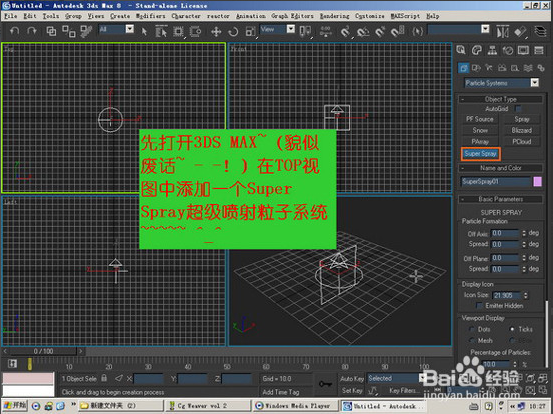Select the Lights create category icon

click(x=489, y=68)
